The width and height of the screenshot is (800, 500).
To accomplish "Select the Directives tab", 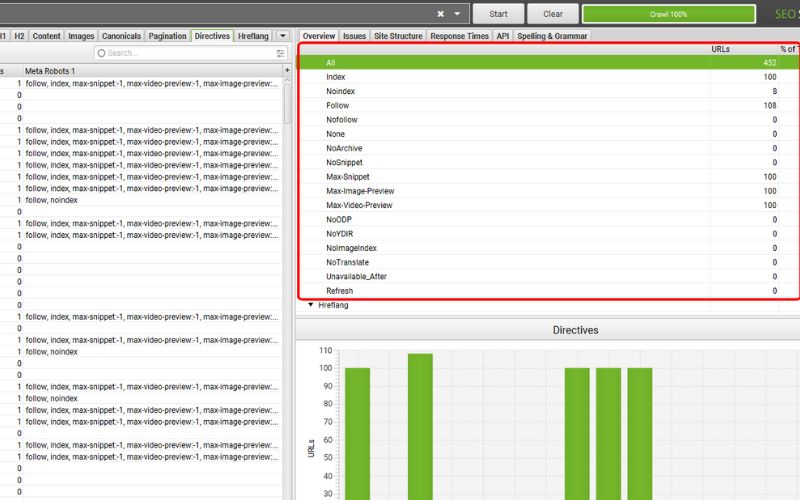I will [212, 36].
